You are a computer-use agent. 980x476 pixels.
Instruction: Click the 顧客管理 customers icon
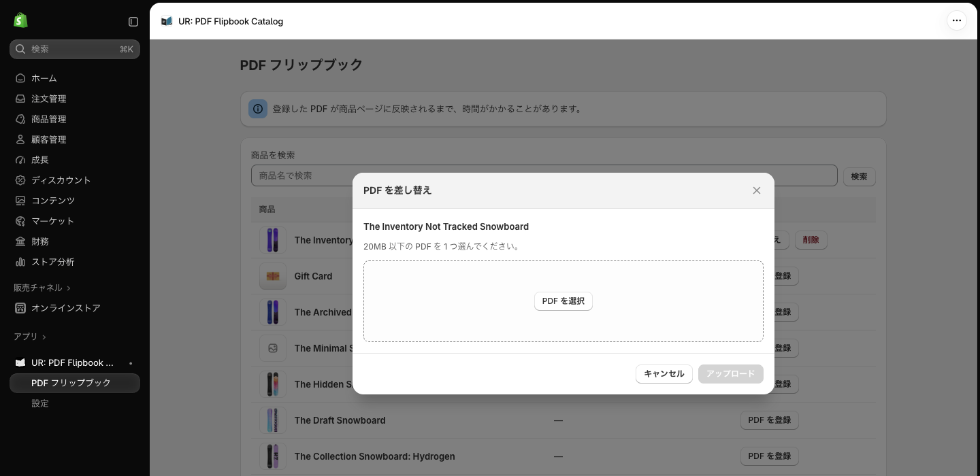[20, 139]
